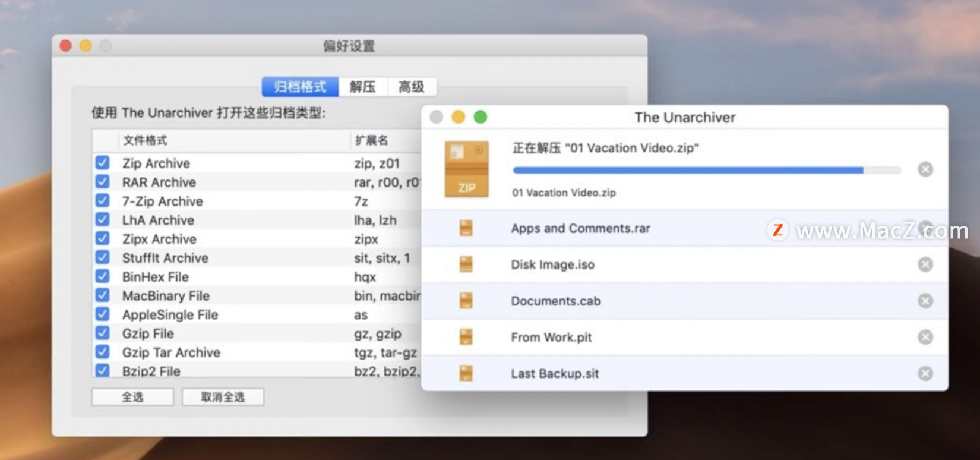Click archive icon beside Documents.cab
This screenshot has height=460, width=980.
(x=466, y=300)
